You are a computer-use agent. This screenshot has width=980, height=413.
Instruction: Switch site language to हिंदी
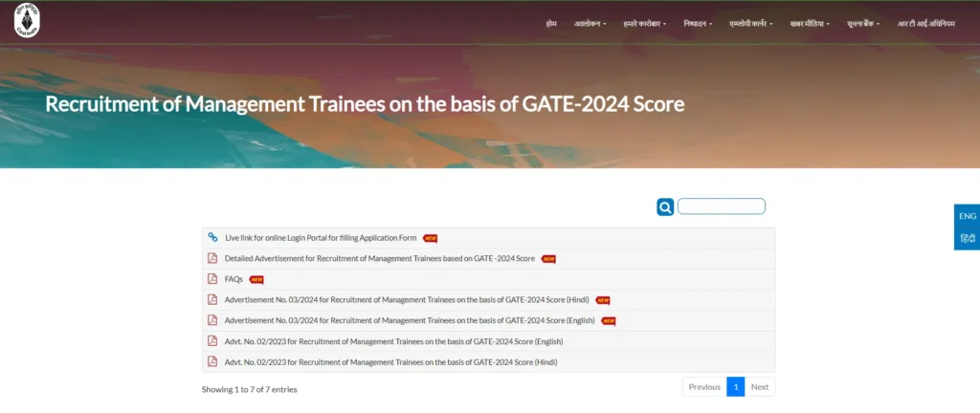click(x=967, y=238)
